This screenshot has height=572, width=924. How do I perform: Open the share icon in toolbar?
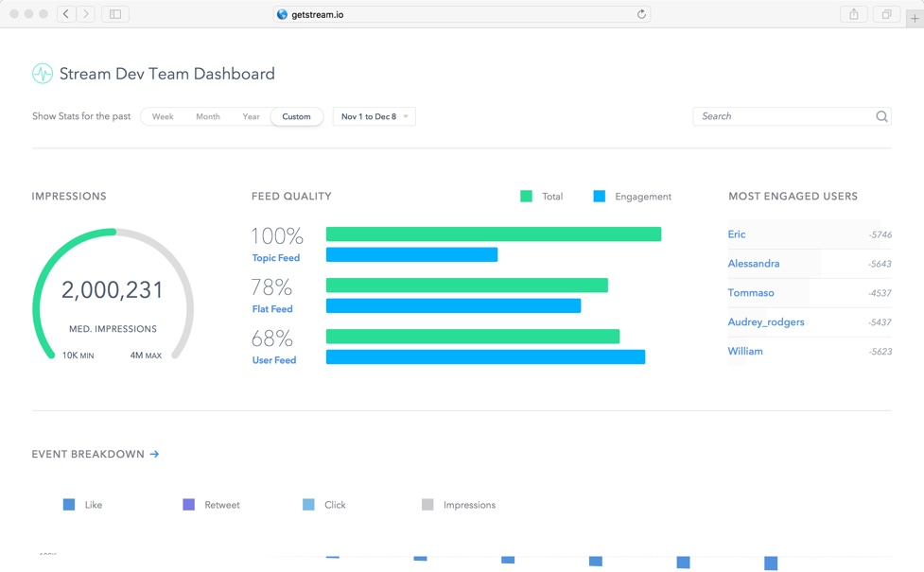[854, 14]
